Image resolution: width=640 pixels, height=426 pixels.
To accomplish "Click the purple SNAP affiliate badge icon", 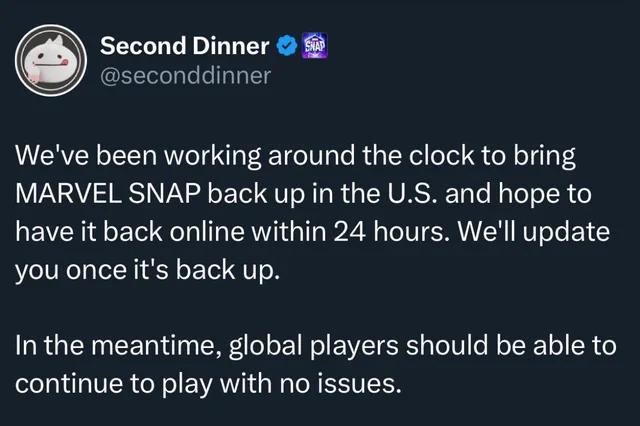I will (x=315, y=46).
